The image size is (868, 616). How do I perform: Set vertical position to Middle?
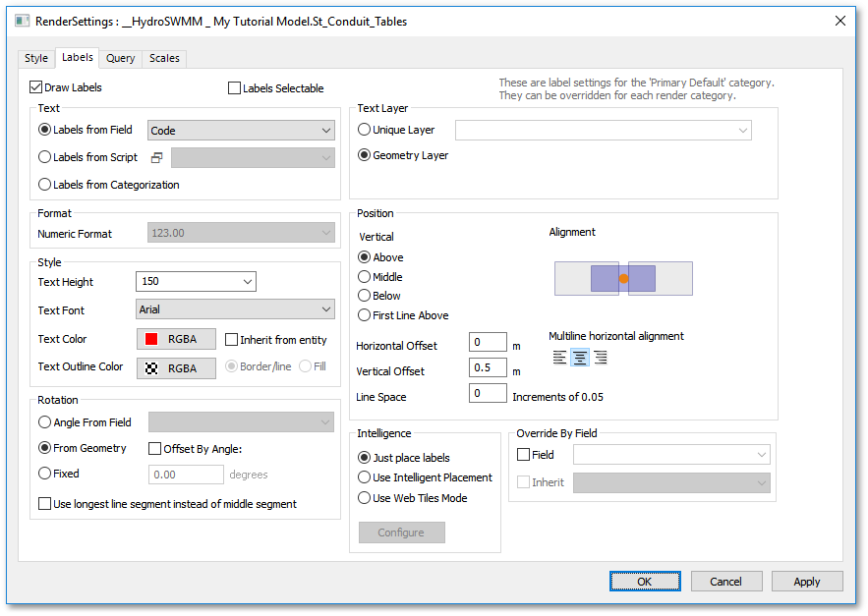pos(364,276)
